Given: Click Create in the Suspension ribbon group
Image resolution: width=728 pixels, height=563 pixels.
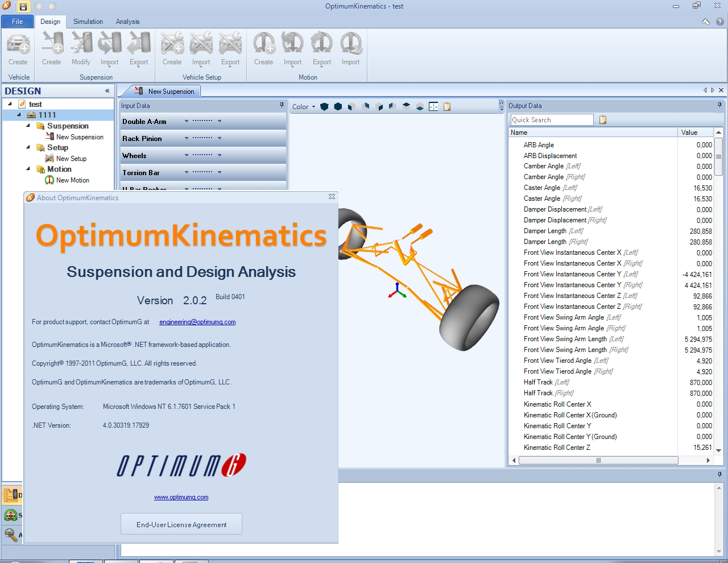Looking at the screenshot, I should tap(52, 49).
